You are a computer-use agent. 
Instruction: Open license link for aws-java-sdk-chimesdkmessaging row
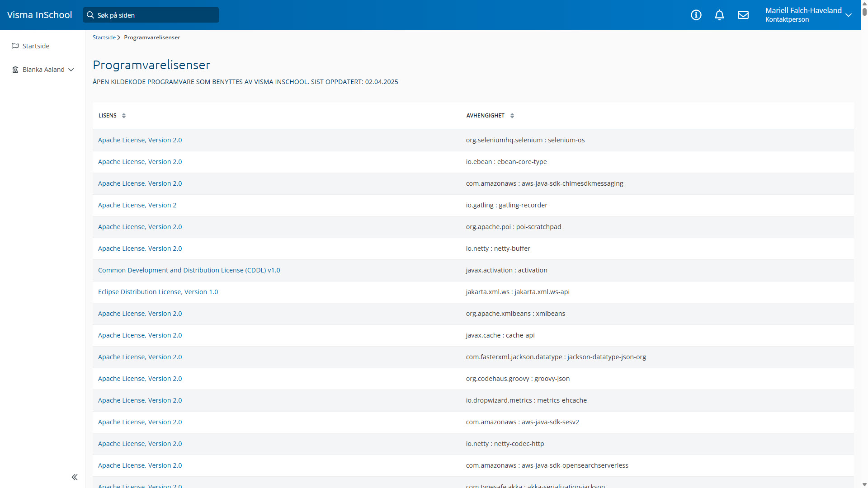[x=140, y=183]
